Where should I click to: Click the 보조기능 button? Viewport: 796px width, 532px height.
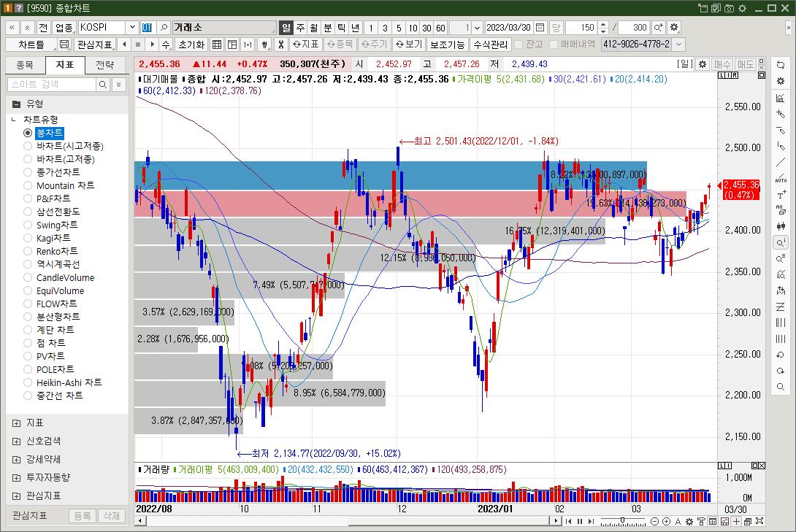(x=447, y=45)
